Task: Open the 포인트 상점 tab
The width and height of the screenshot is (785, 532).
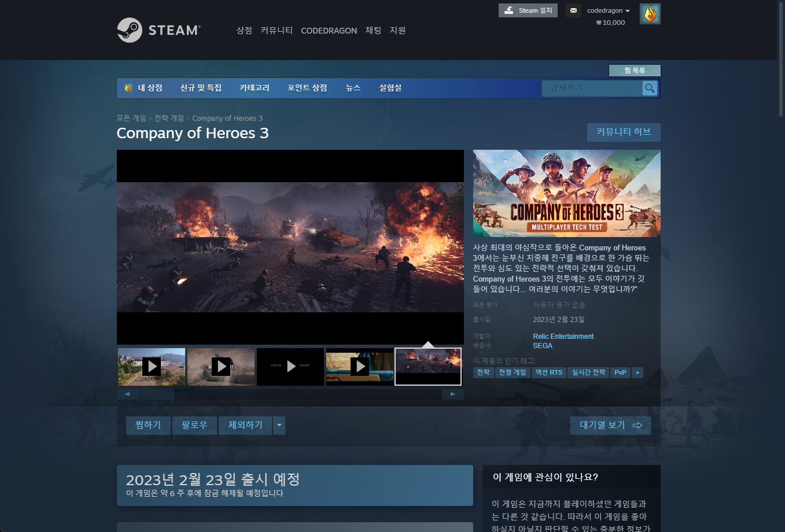Action: pyautogui.click(x=307, y=88)
